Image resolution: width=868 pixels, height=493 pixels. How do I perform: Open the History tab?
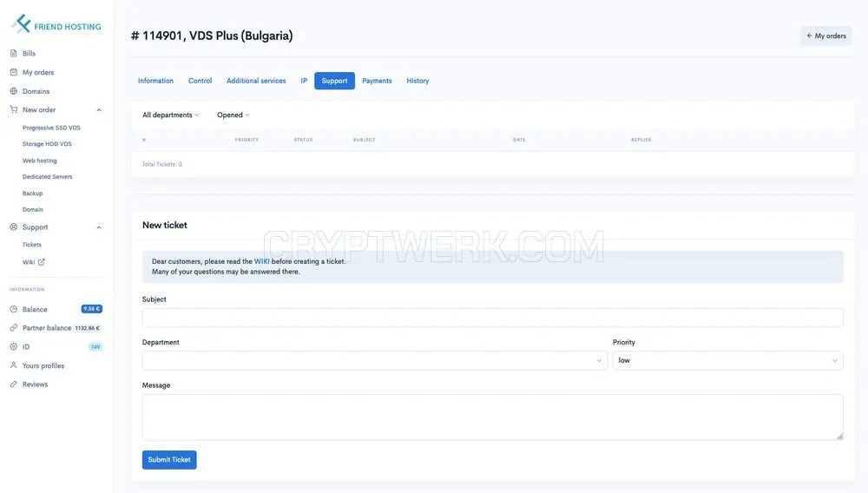click(x=418, y=81)
